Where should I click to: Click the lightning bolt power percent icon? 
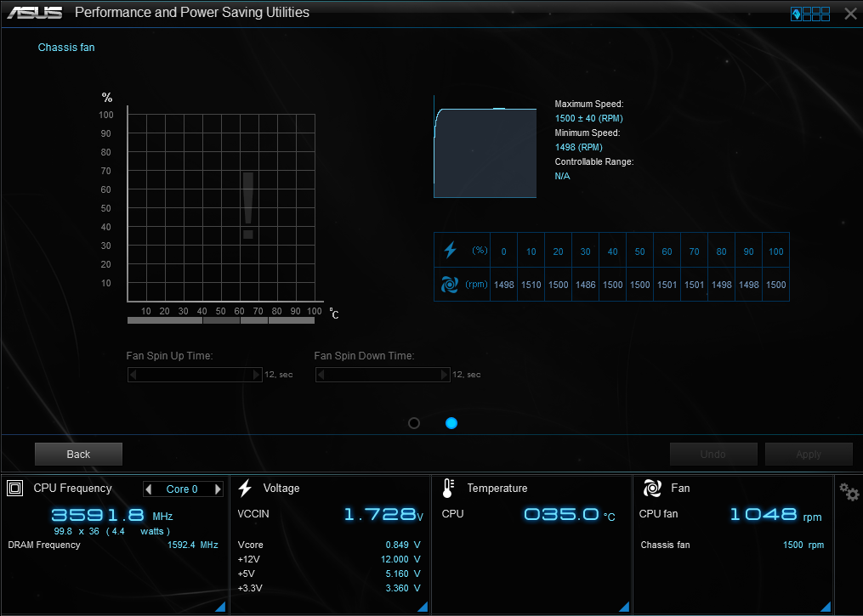pos(451,250)
